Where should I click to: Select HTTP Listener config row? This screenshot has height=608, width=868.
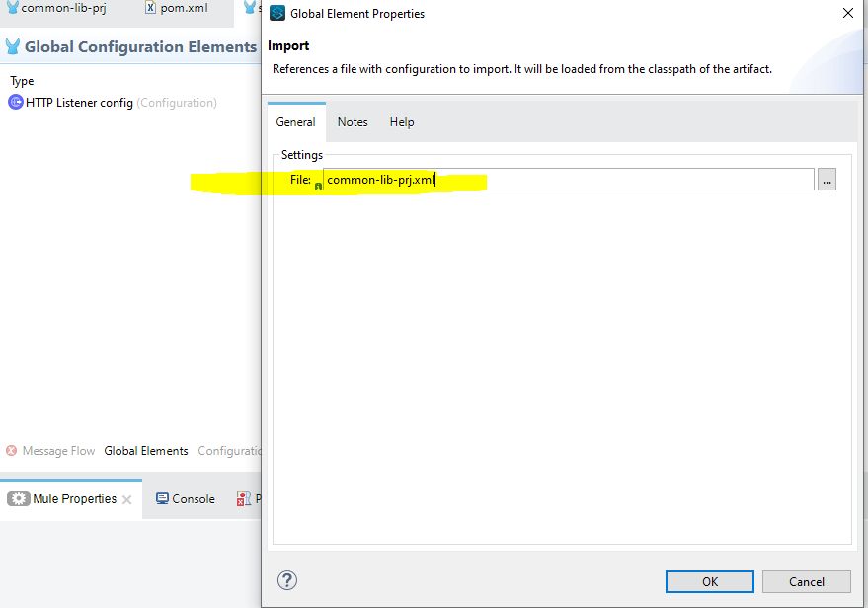point(113,103)
